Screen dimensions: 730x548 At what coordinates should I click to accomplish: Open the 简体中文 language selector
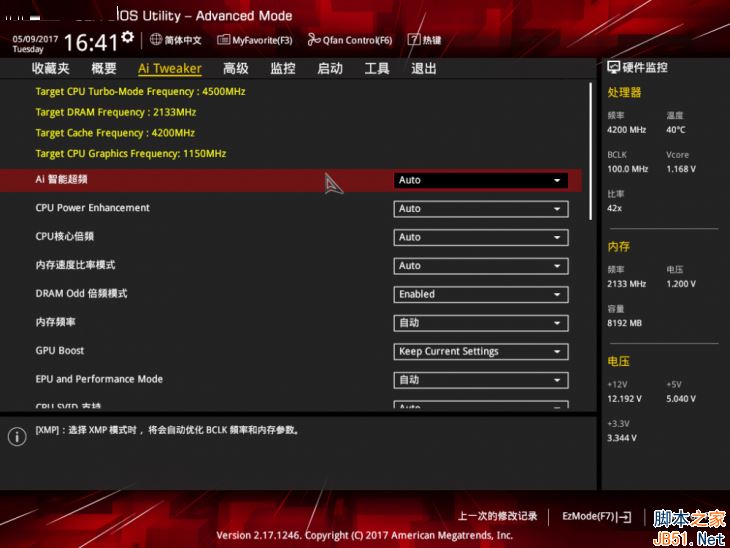click(176, 40)
